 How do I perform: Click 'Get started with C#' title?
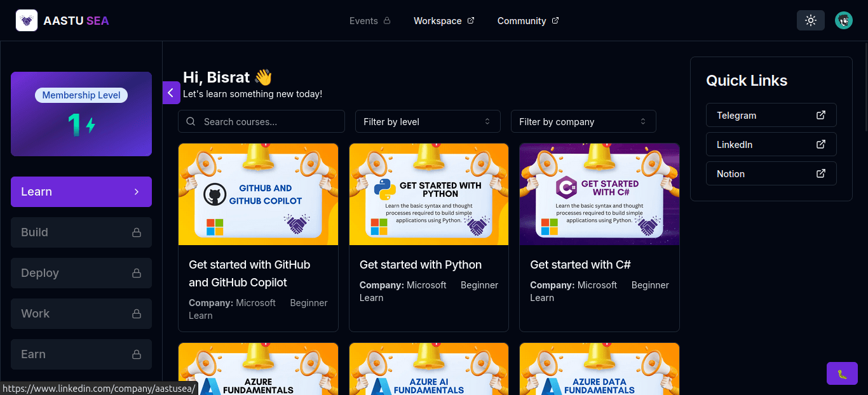580,265
